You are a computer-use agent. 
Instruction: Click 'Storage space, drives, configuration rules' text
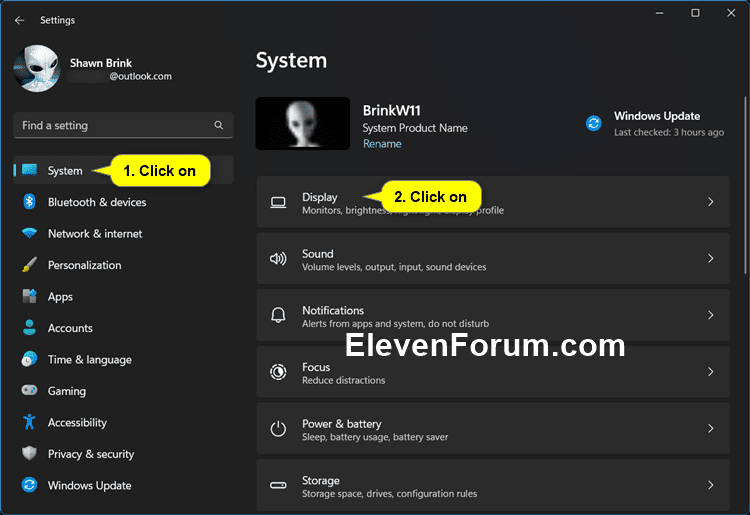(x=389, y=493)
